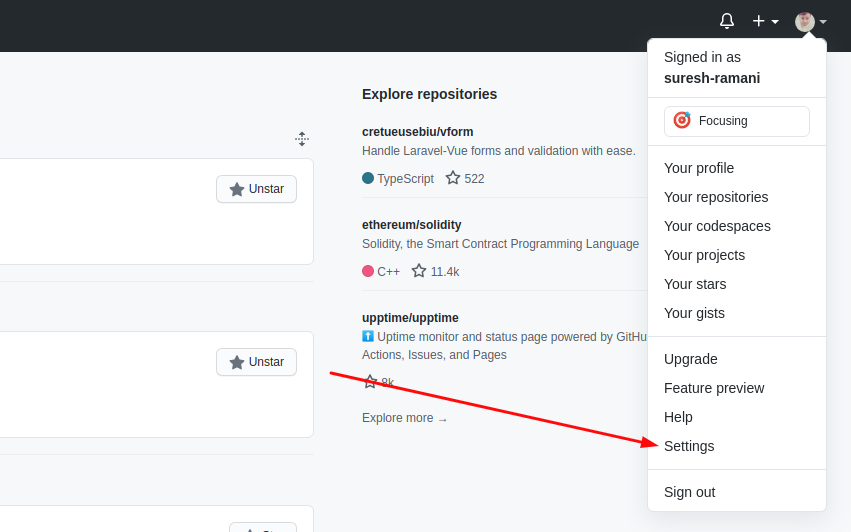Click the Focusing status button

pyautogui.click(x=736, y=121)
